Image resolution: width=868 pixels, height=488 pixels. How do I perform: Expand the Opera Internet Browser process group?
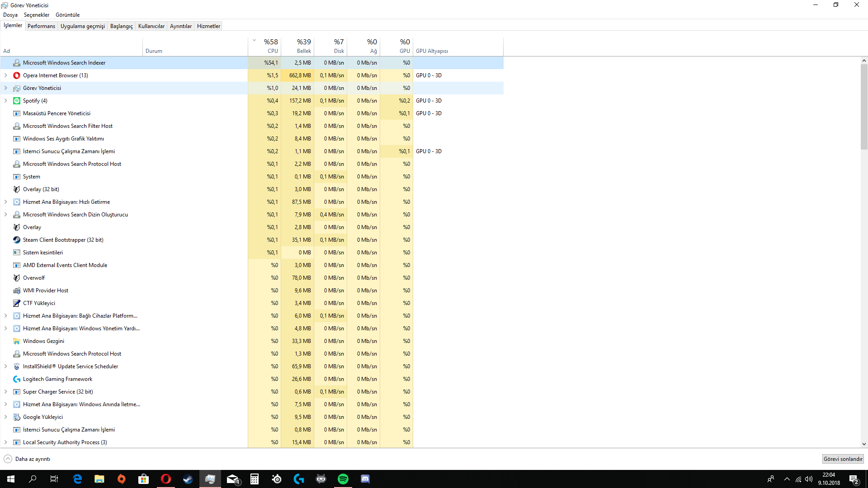(x=6, y=75)
